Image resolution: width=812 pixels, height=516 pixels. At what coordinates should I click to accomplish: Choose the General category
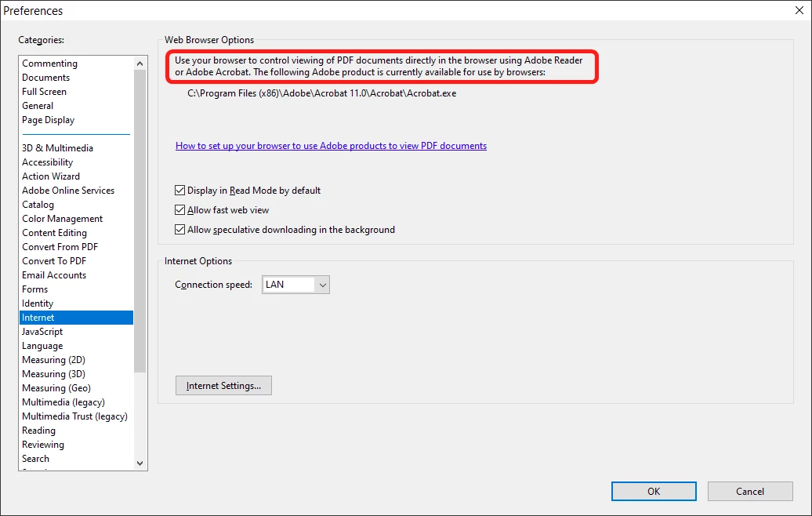76,106
